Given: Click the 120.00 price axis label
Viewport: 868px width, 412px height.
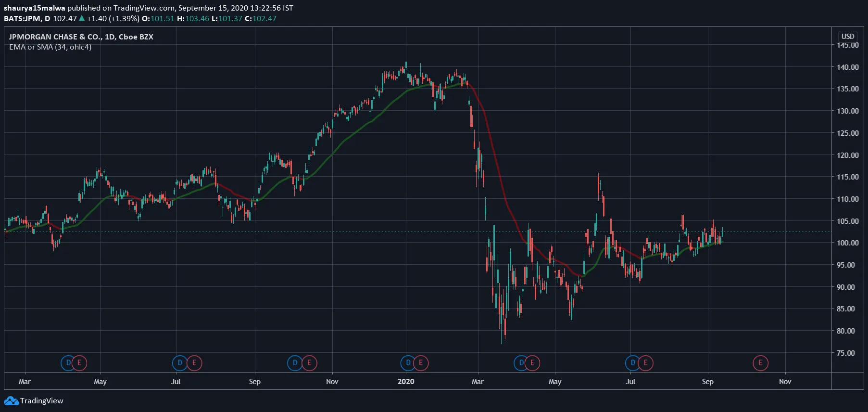Looking at the screenshot, I should pos(848,155).
